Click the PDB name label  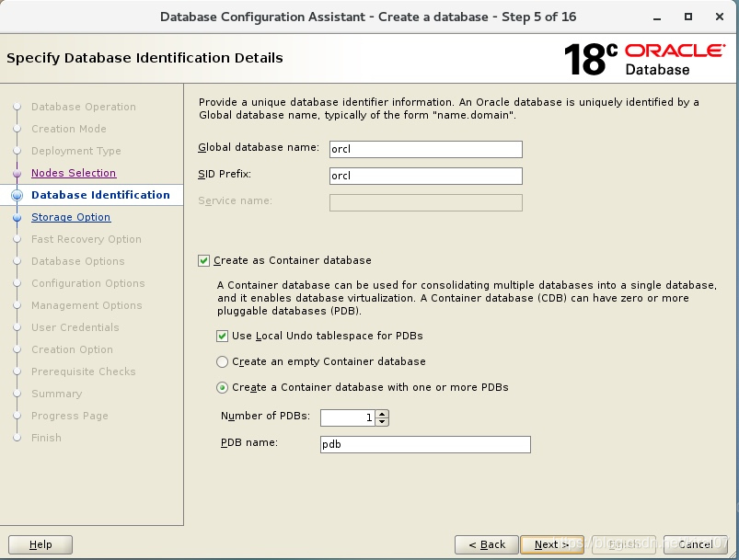249,442
